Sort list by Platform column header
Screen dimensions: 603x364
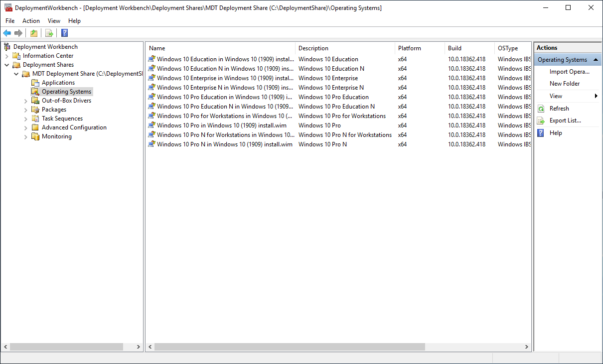(x=420, y=48)
